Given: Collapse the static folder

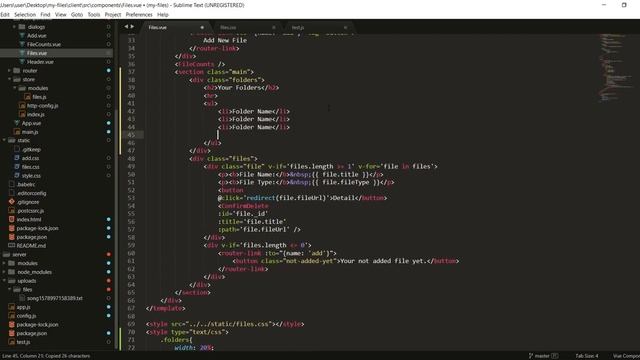Looking at the screenshot, I should 4,140.
